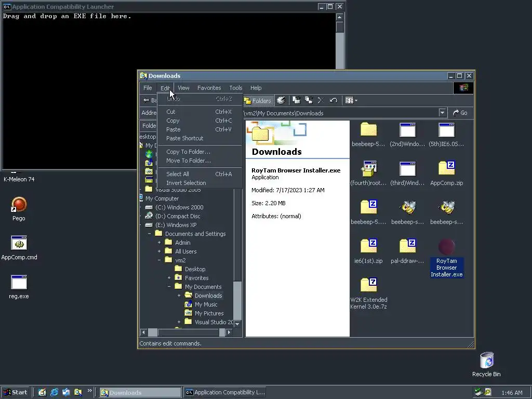Click folder tree scroll down arrow
The width and height of the screenshot is (532, 399).
tap(237, 324)
